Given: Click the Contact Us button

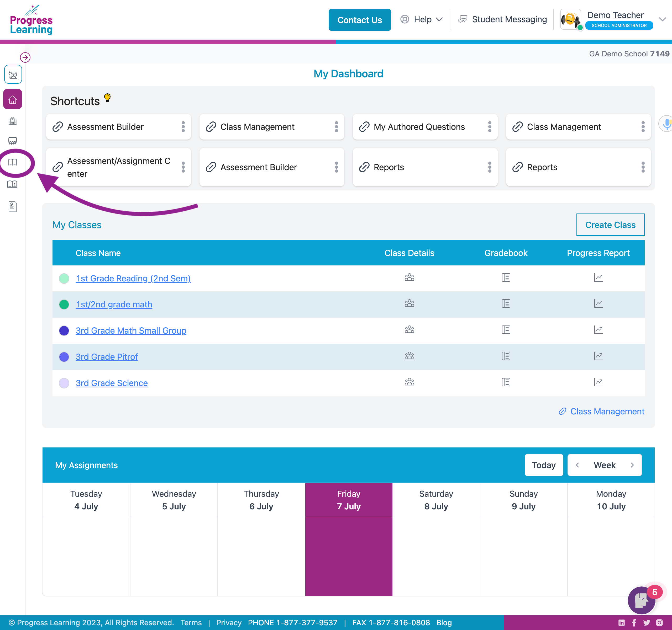Looking at the screenshot, I should click(359, 20).
